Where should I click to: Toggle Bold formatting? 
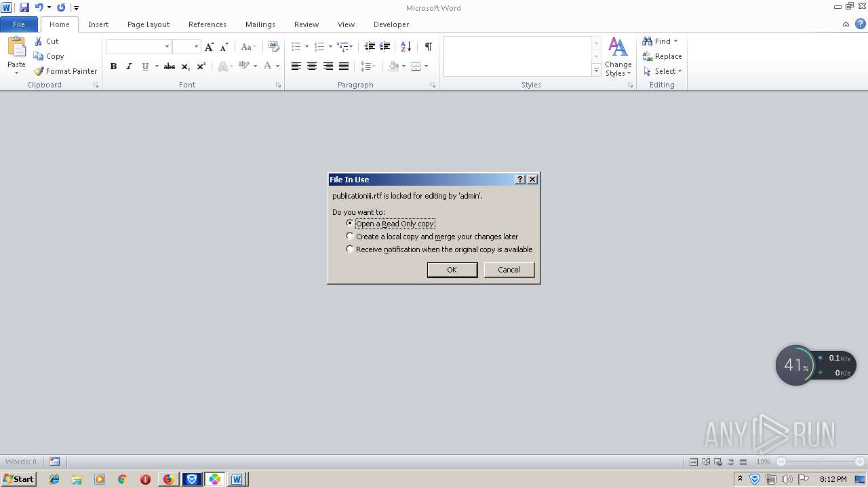pyautogui.click(x=113, y=66)
